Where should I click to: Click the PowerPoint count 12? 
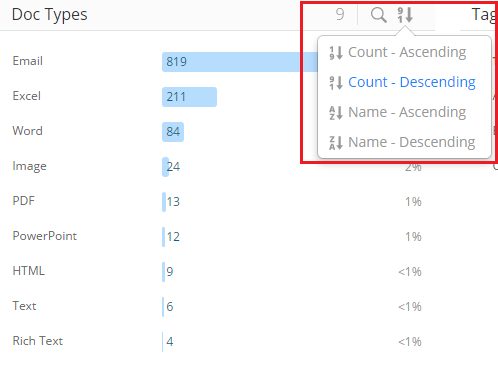pyautogui.click(x=173, y=237)
